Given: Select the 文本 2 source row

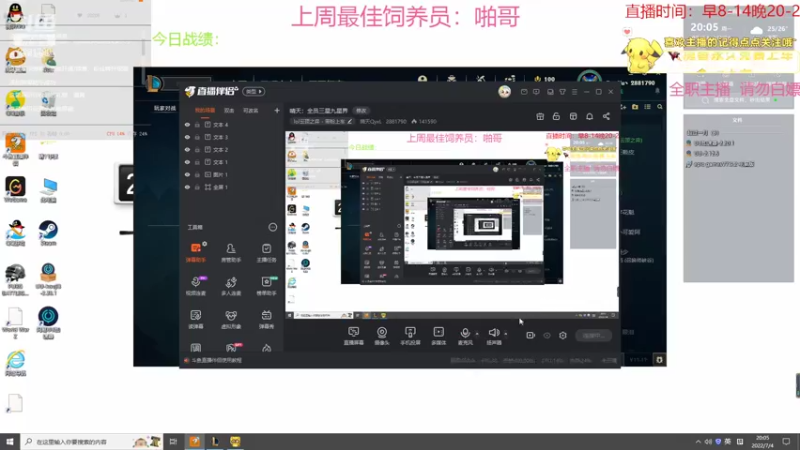Looking at the screenshot, I should (x=232, y=150).
